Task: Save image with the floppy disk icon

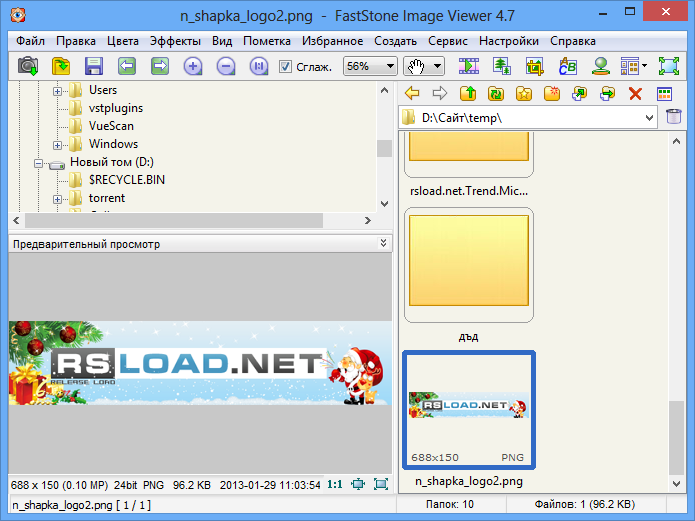Action: pyautogui.click(x=94, y=67)
